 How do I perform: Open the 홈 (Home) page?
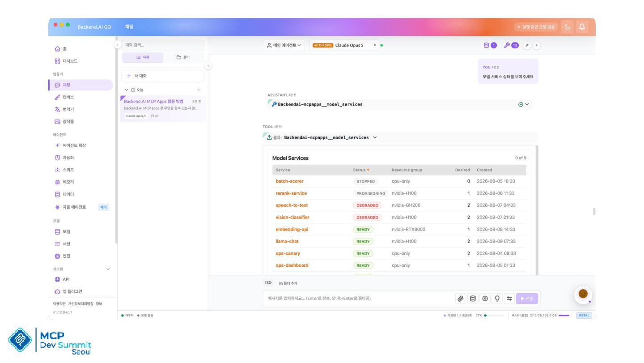point(80,49)
